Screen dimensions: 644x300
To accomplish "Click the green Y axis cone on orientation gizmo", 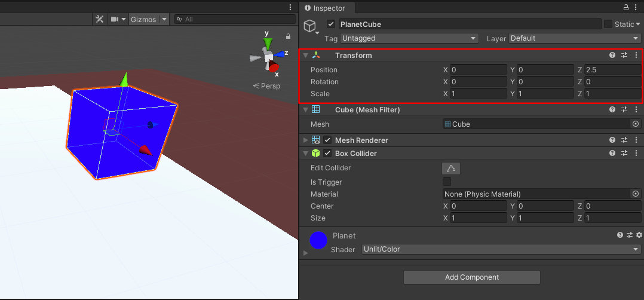I will coord(268,43).
